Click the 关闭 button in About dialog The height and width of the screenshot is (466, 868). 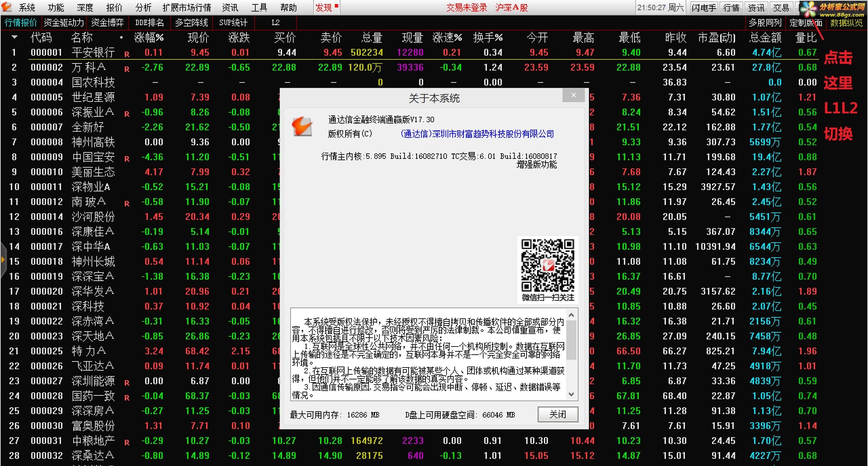click(x=558, y=414)
